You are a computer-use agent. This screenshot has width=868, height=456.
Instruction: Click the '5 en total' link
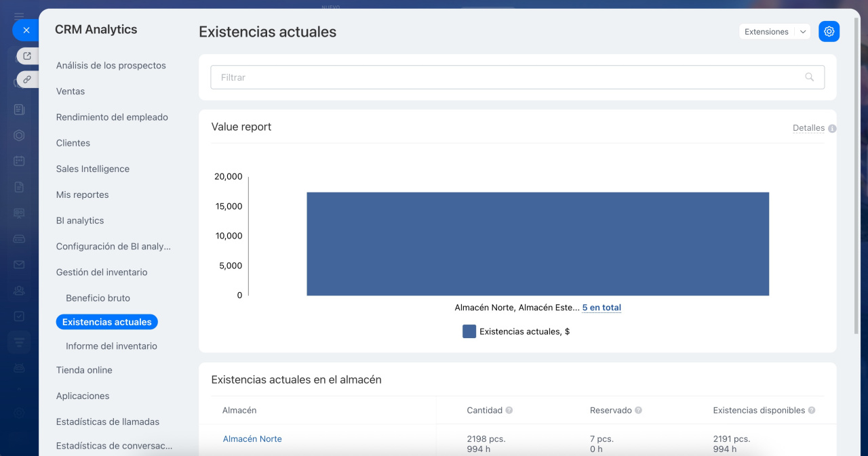[601, 308]
